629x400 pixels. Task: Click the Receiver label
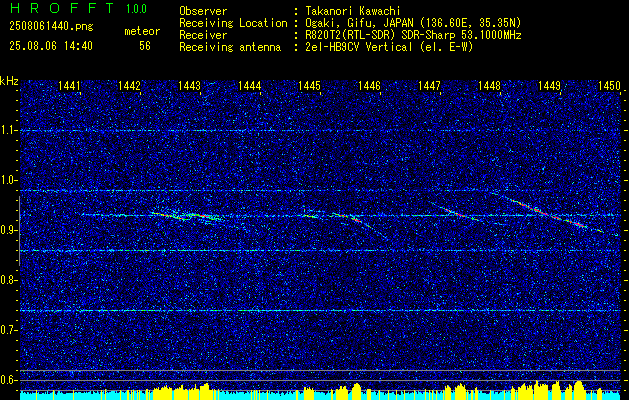coord(203,35)
